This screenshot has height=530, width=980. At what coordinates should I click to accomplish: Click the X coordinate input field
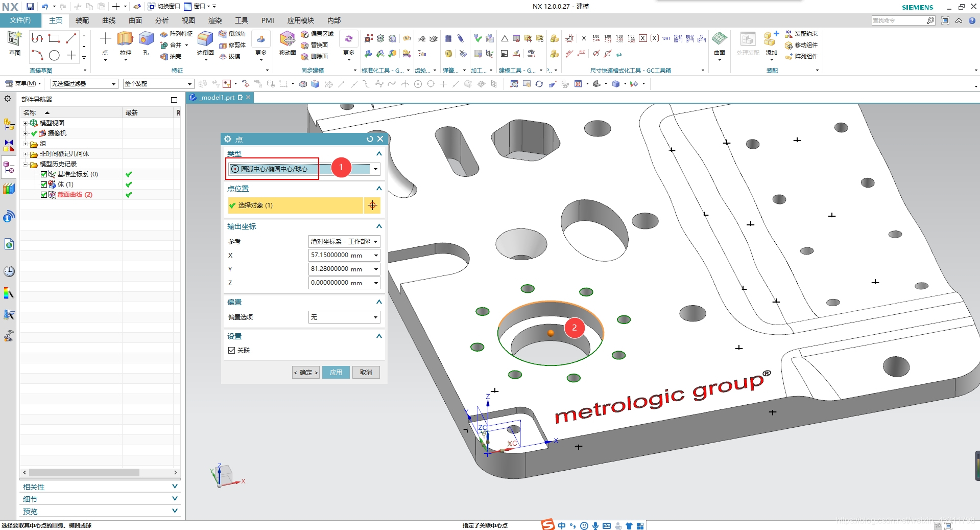344,255
